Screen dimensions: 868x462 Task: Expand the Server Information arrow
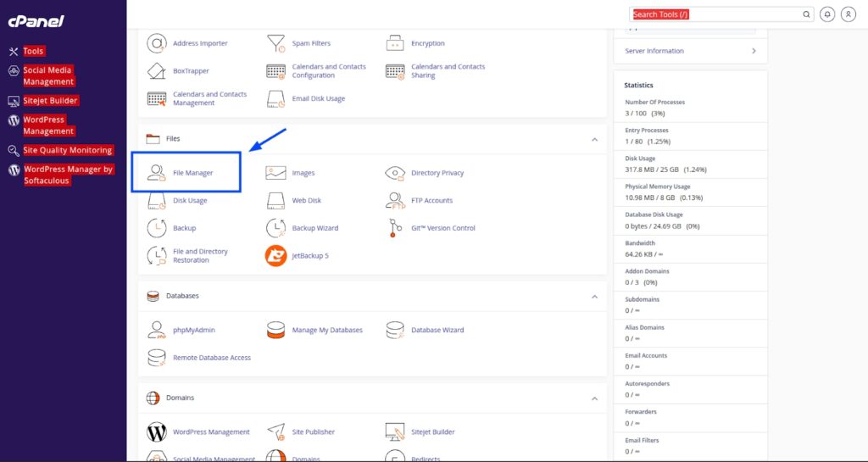(x=754, y=51)
